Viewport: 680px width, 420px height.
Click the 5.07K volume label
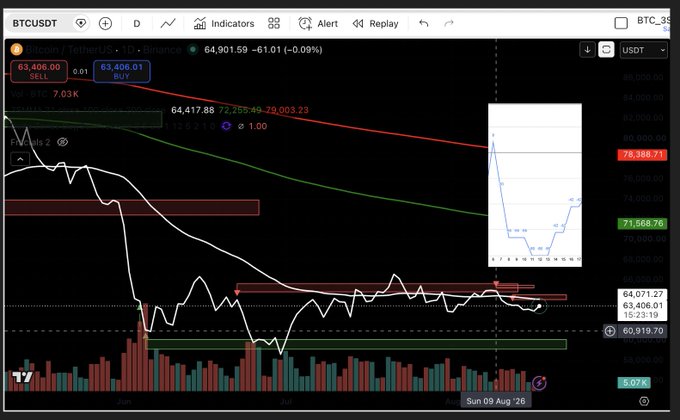click(634, 383)
